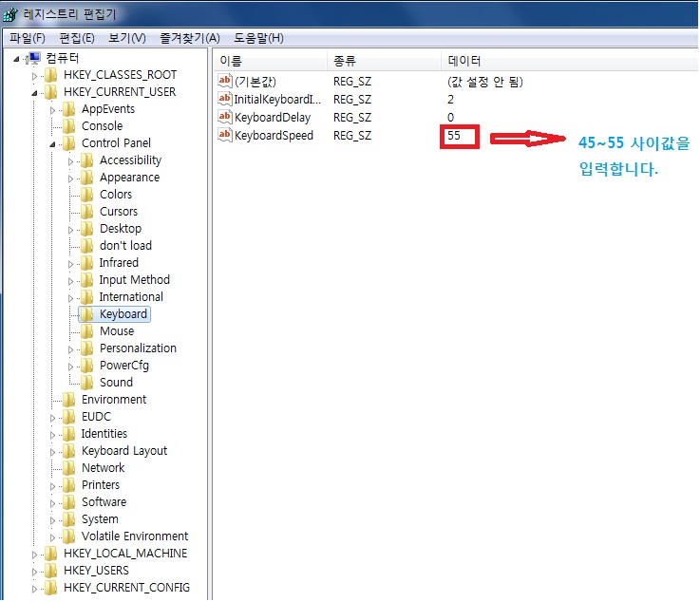Open the 파일(F) menu
Image resolution: width=700 pixels, height=602 pixels.
point(28,38)
